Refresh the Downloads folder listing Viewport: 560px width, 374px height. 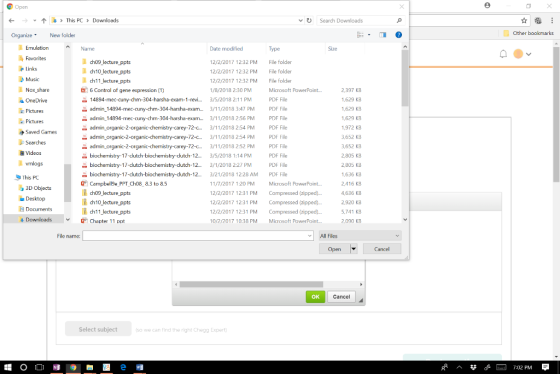click(x=309, y=21)
